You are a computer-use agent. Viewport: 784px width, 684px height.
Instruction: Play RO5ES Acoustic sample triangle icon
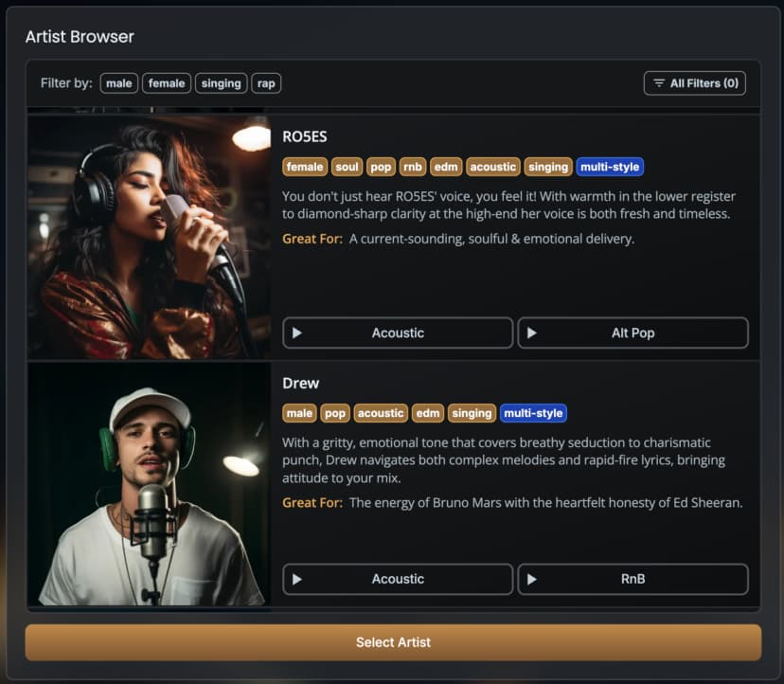tap(297, 333)
